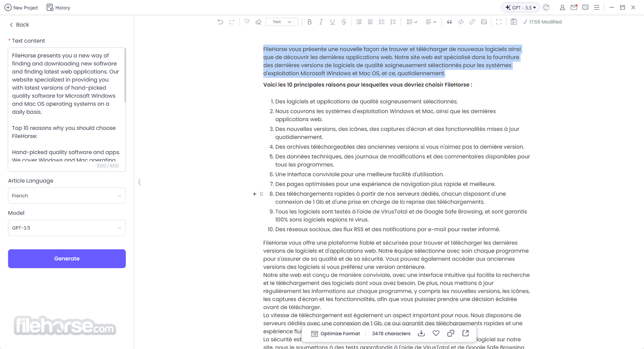Insert a code block
Viewport: 644px width, 349px height.
click(461, 22)
